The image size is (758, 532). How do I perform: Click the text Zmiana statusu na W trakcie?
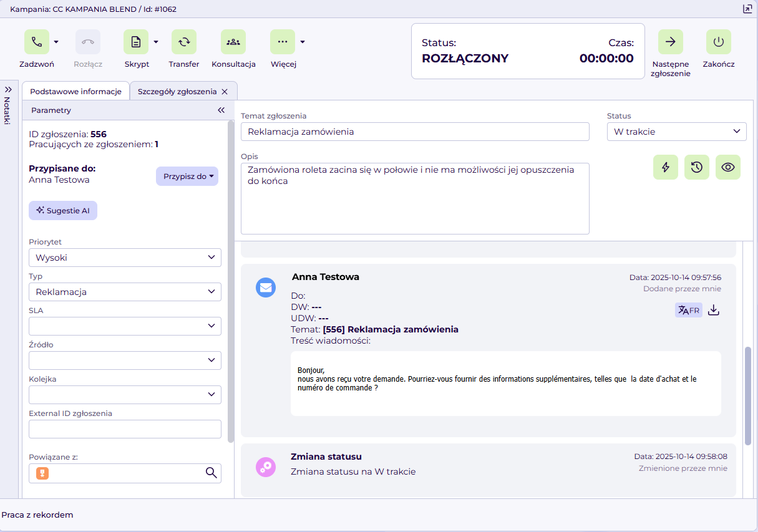(x=353, y=472)
